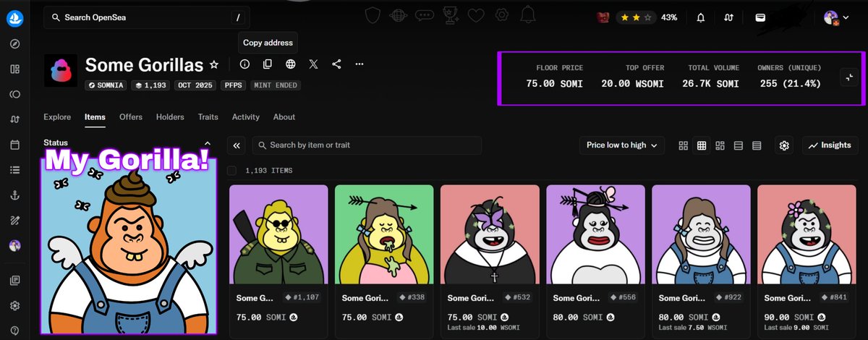This screenshot has width=868, height=340.
Task: Switch to the Offers tab
Action: [x=131, y=117]
